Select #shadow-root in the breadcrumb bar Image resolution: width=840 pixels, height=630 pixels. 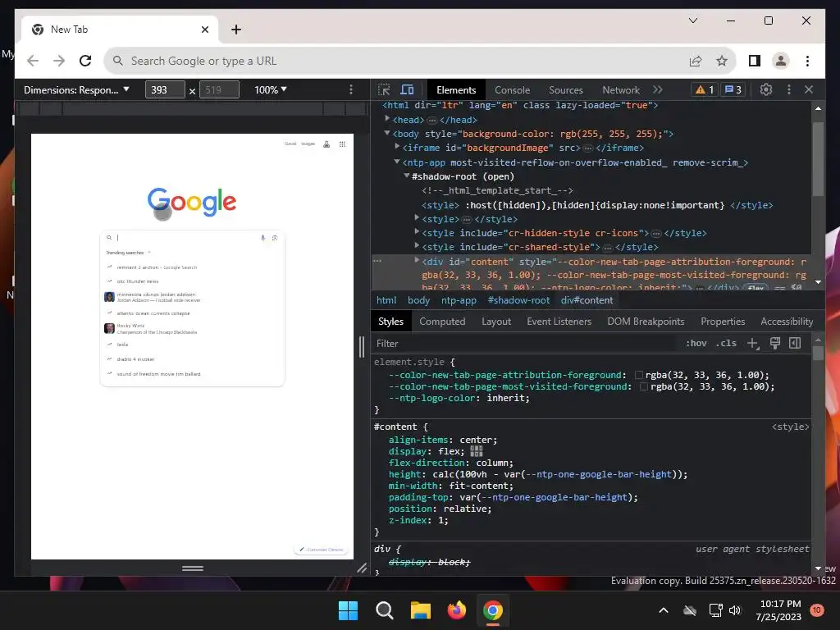click(518, 300)
